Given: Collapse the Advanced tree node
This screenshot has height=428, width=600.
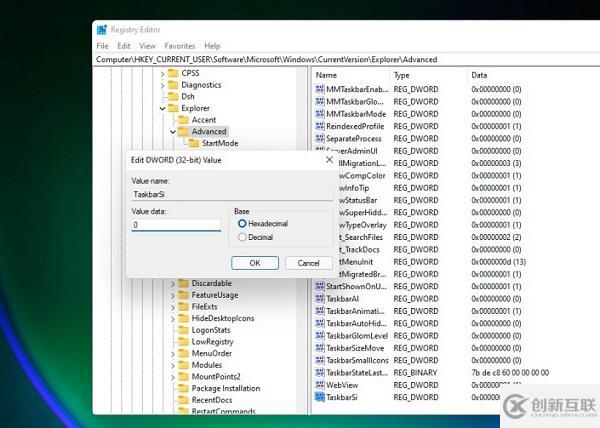Looking at the screenshot, I should click(173, 132).
